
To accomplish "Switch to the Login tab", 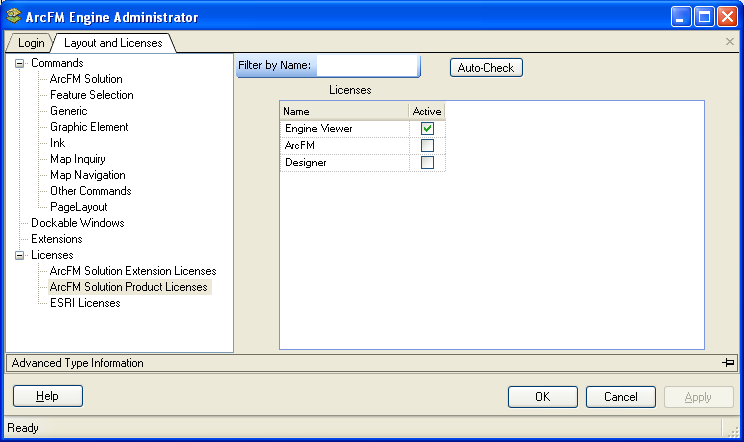I will (x=31, y=43).
